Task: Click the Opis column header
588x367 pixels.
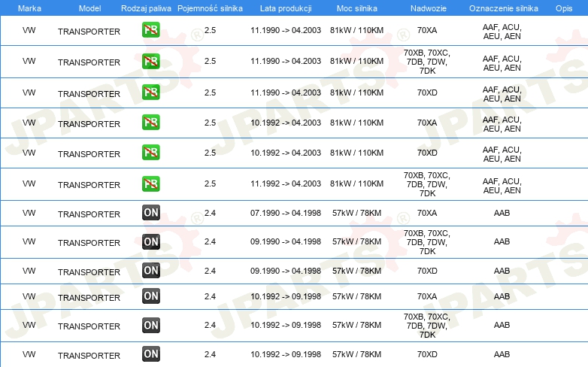Action: point(564,8)
